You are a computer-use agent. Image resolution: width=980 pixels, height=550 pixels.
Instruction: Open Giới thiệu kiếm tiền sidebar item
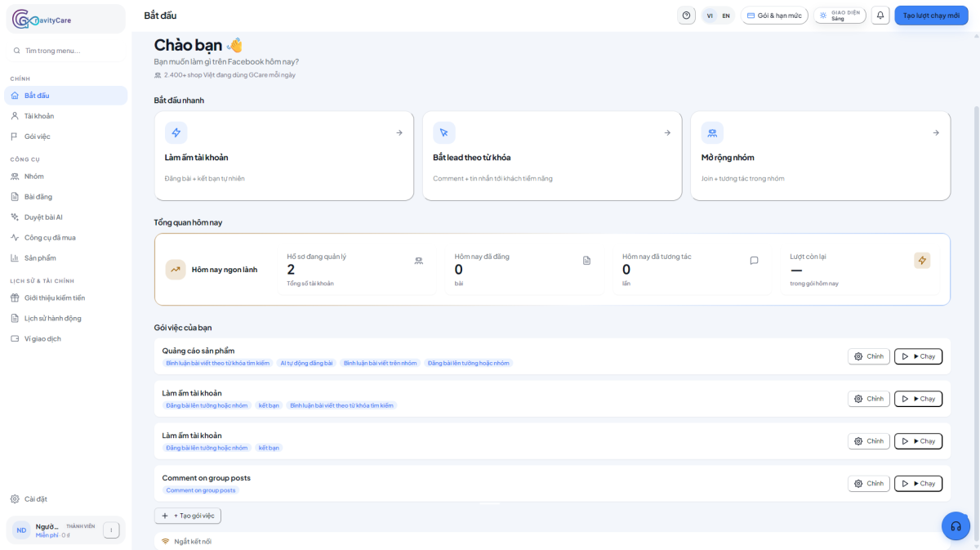coord(66,298)
